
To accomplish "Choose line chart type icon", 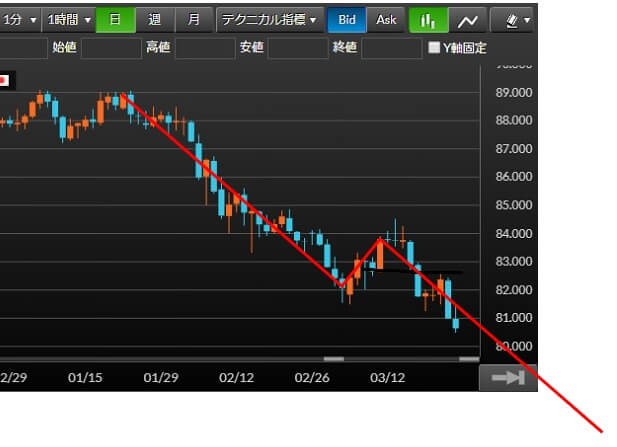I will [467, 20].
